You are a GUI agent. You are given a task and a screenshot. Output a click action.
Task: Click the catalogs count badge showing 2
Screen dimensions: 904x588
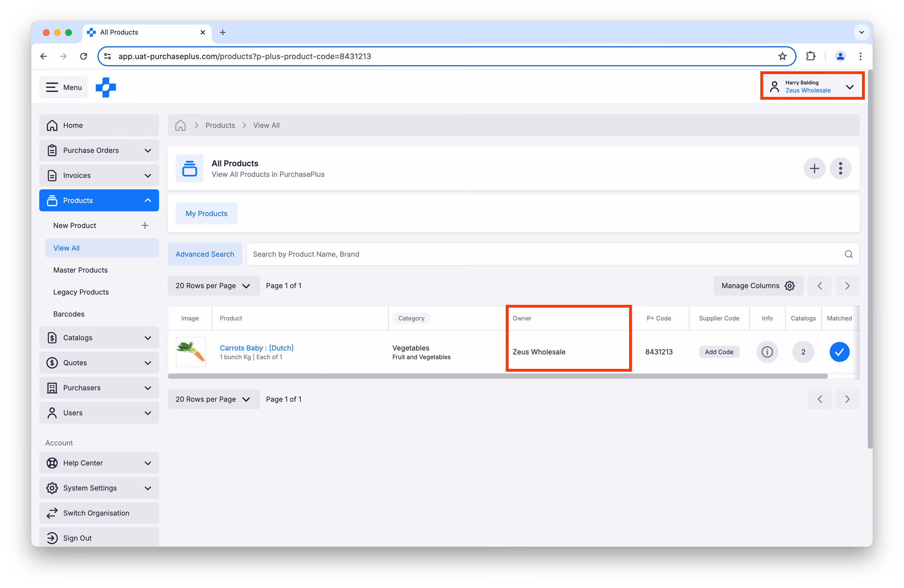coord(803,352)
